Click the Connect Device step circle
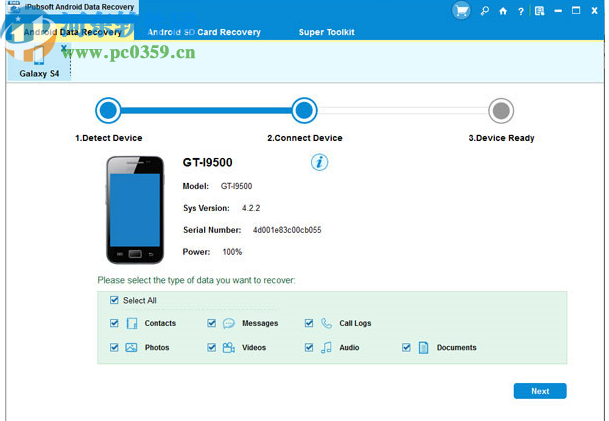609x421 pixels. [x=304, y=110]
